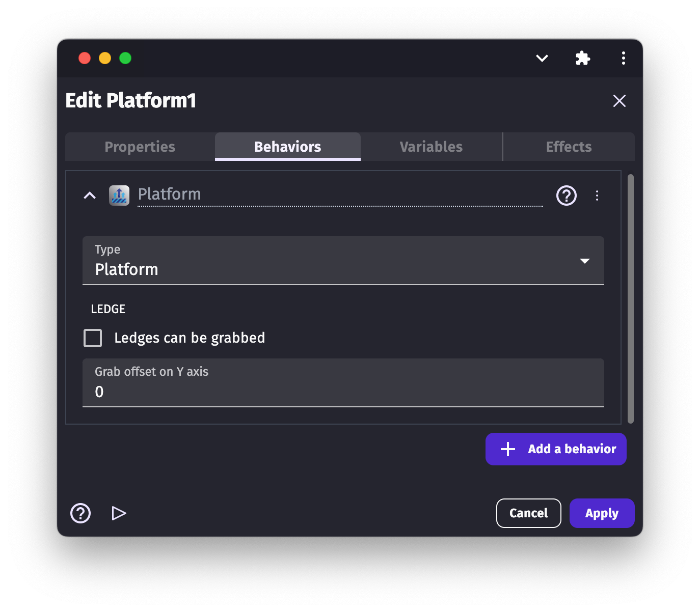
Task: Click the Apply button
Action: click(x=602, y=513)
